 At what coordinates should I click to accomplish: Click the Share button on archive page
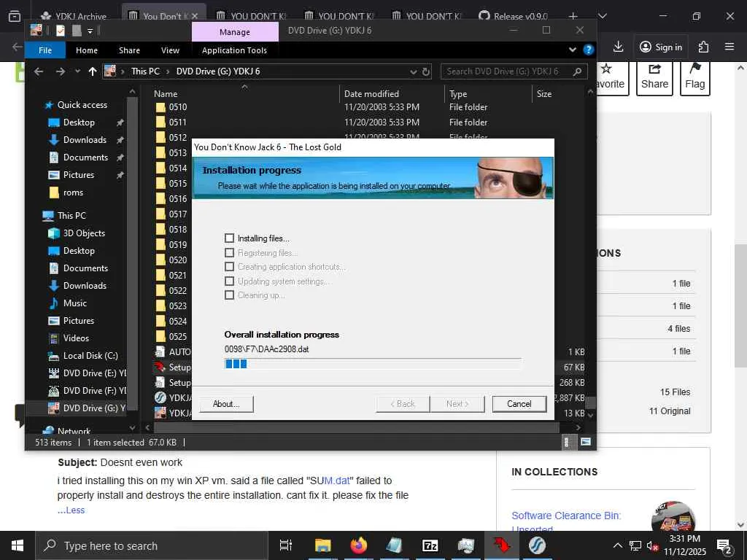click(x=654, y=78)
